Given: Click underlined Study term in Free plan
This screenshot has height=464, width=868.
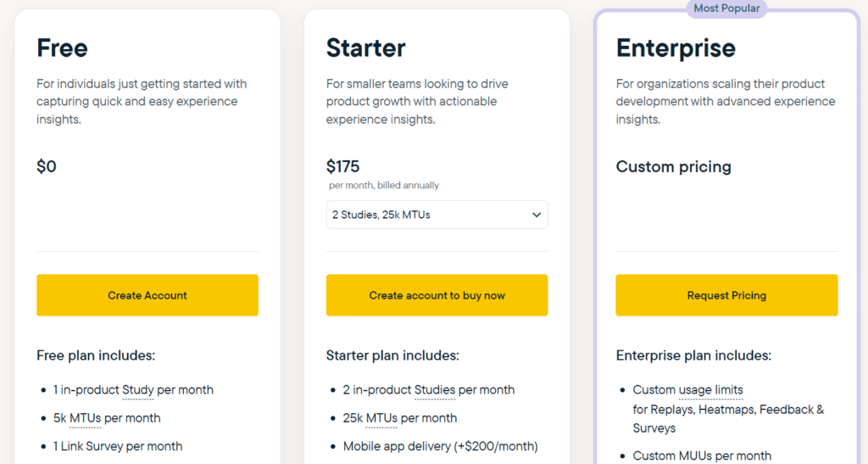Looking at the screenshot, I should tap(138, 390).
